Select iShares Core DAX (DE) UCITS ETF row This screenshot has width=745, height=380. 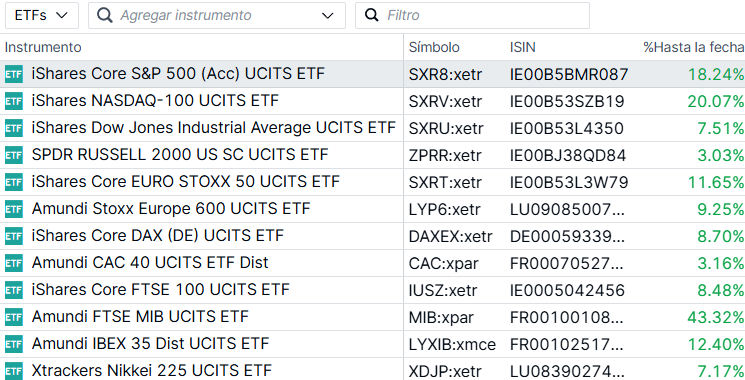point(372,236)
